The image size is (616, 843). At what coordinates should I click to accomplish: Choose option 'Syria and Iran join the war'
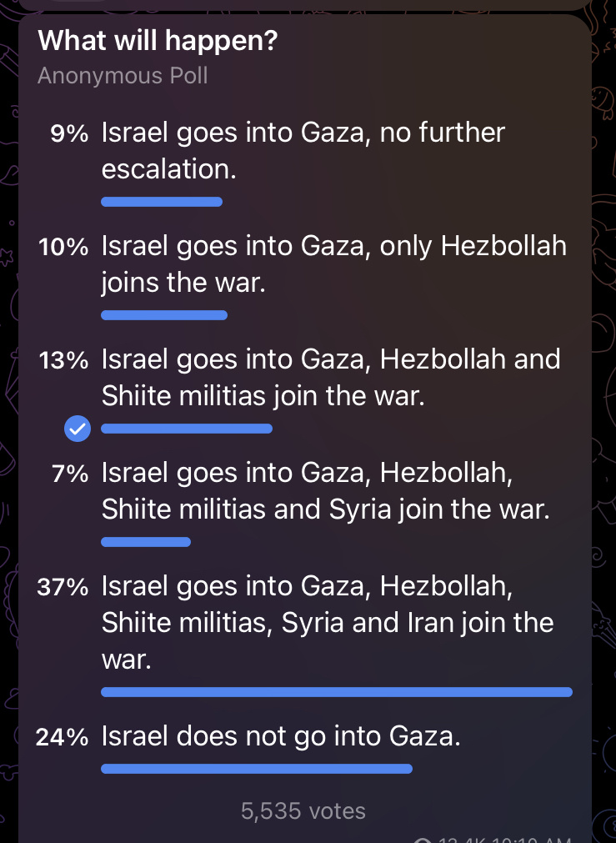(x=328, y=623)
